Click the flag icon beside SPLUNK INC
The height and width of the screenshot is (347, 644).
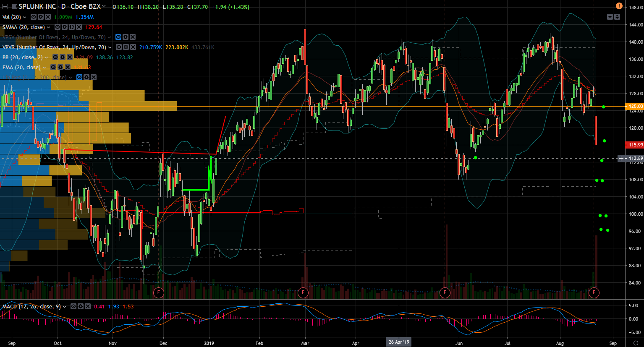point(15,7)
